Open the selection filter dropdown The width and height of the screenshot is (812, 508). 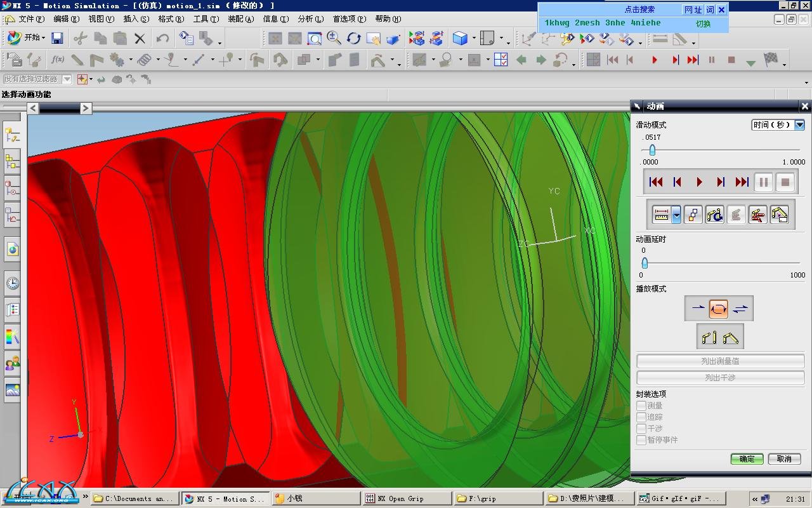point(67,79)
